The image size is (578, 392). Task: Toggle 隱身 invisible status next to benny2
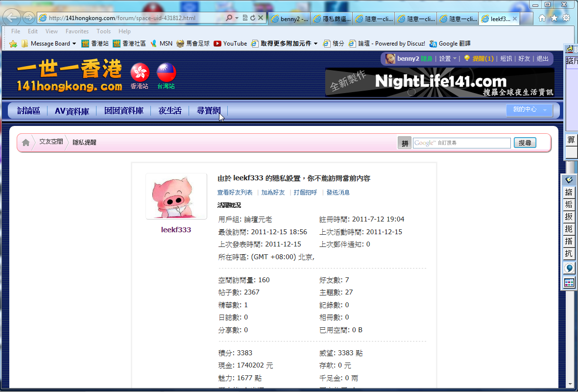point(426,58)
